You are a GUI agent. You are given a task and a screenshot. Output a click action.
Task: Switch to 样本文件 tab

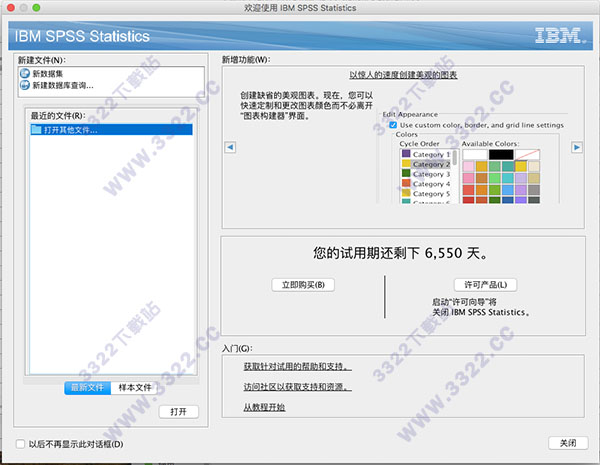(134, 387)
